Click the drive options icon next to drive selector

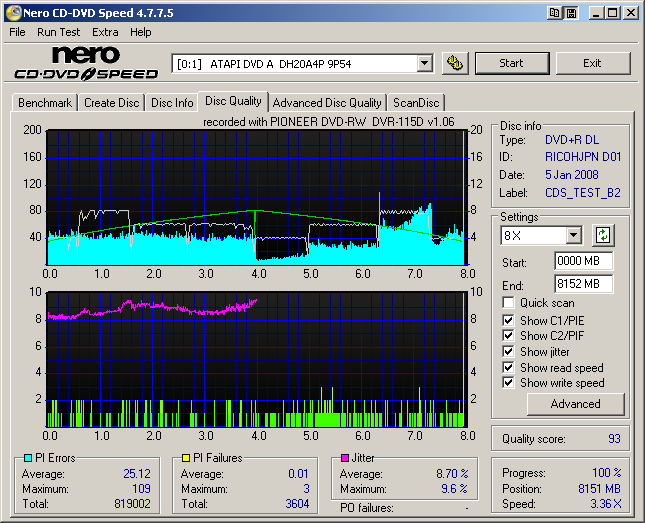point(455,63)
